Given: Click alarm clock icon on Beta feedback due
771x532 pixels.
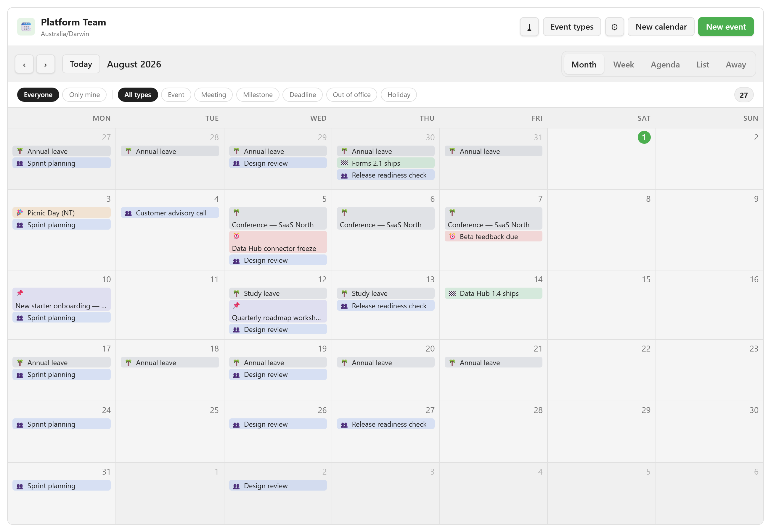Looking at the screenshot, I should (452, 236).
